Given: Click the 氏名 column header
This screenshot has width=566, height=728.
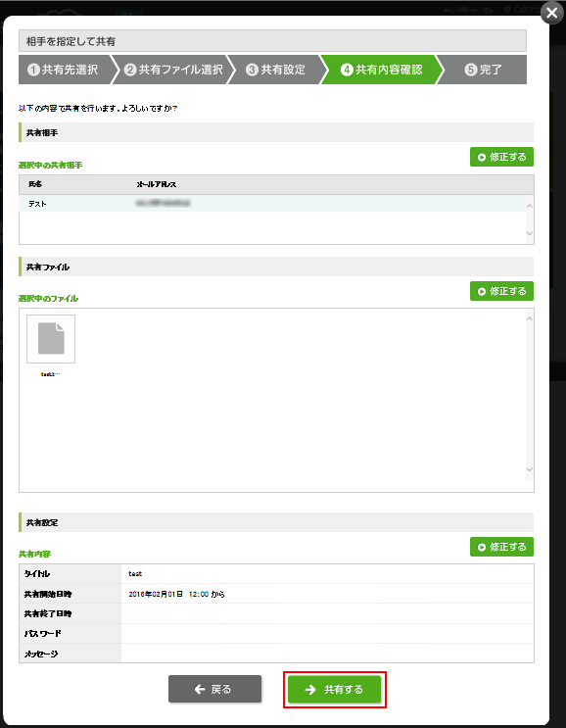Looking at the screenshot, I should tap(35, 184).
